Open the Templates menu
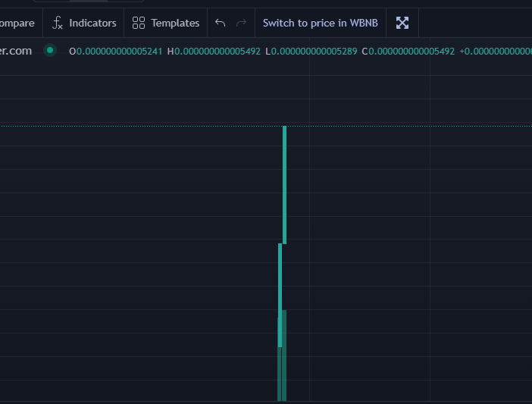This screenshot has width=532, height=404. 165,23
